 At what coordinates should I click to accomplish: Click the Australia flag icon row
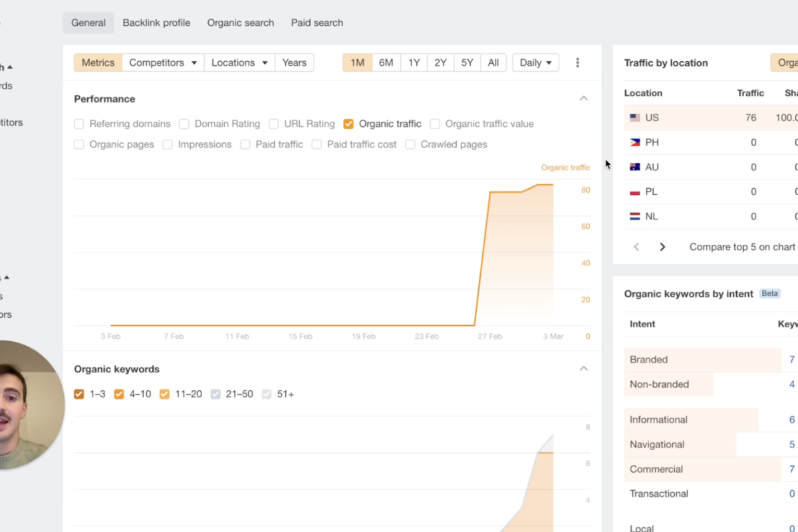[635, 167]
